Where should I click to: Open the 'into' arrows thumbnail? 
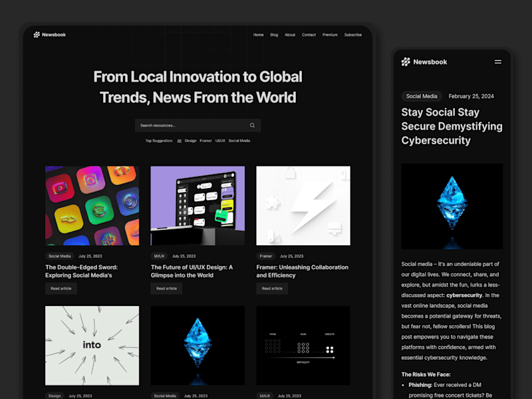[x=92, y=345]
